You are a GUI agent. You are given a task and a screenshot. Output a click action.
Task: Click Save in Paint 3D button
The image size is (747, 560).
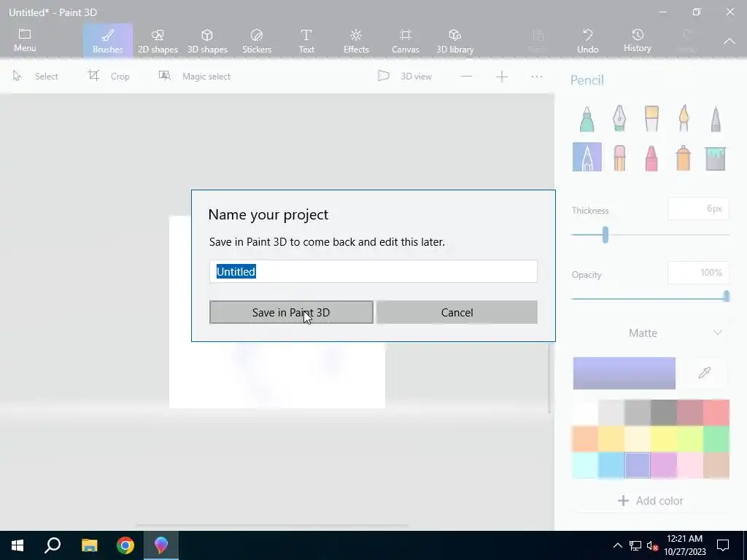[x=291, y=312]
